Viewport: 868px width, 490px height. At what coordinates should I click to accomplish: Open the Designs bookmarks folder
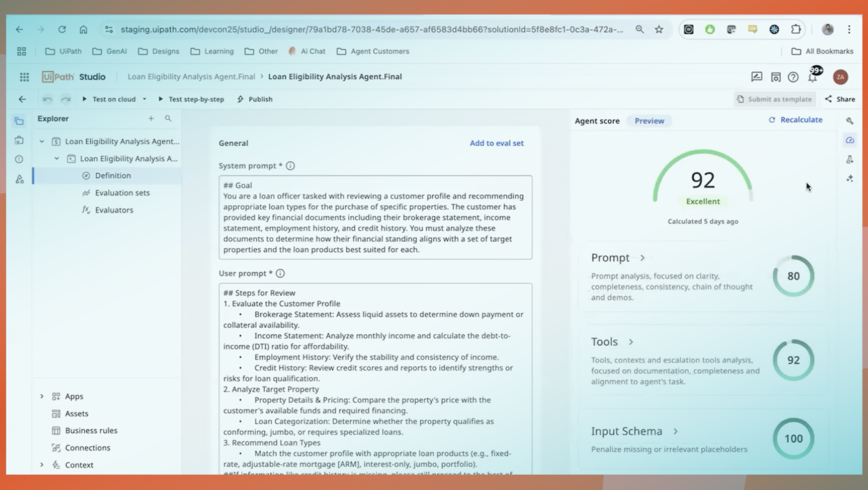click(x=159, y=52)
